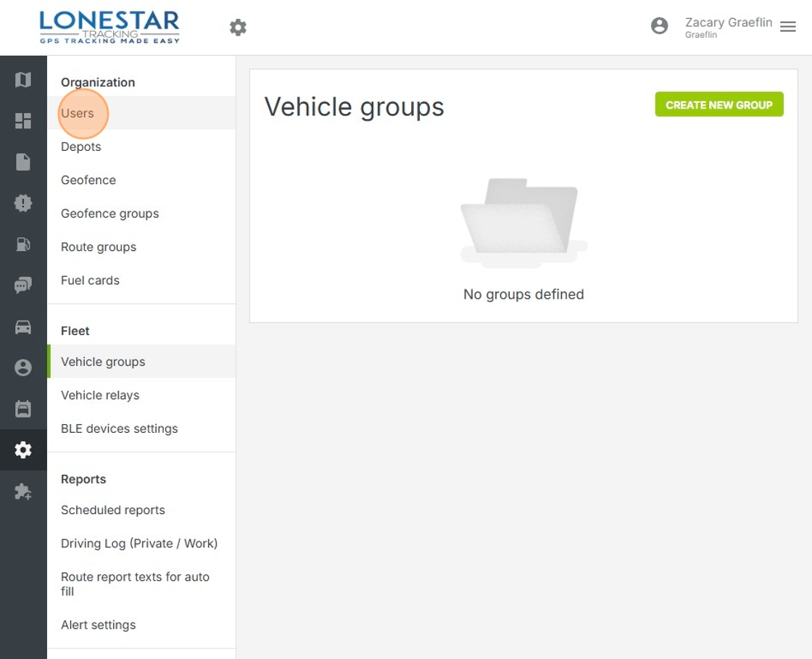Select Users in the Organization menu
Viewport: 812px width, 659px height.
coord(78,113)
